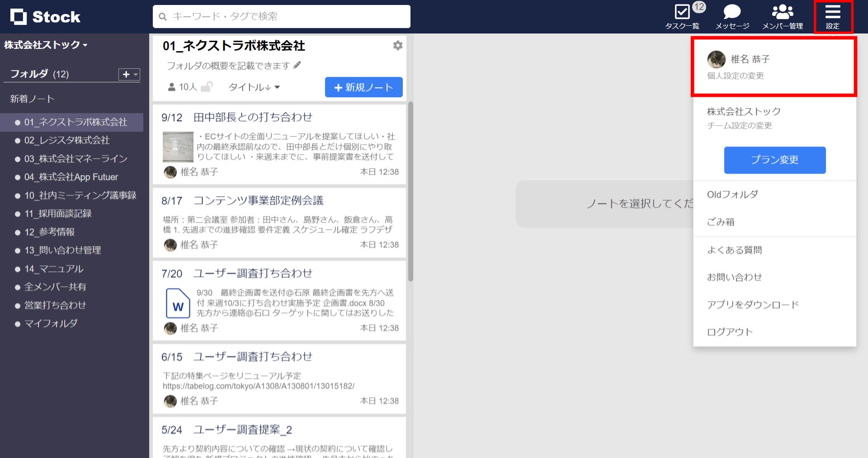Select folder 04_株式会社App Futuer
Screen dimensions: 868x458
tap(71, 177)
